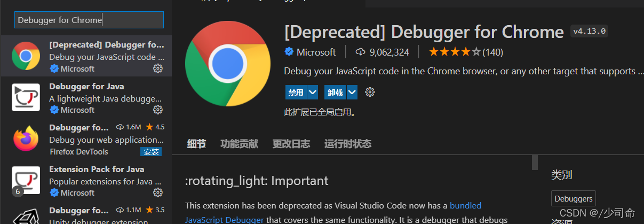Click the verified Microsoft publisher badge in header
This screenshot has width=644, height=224.
289,52
